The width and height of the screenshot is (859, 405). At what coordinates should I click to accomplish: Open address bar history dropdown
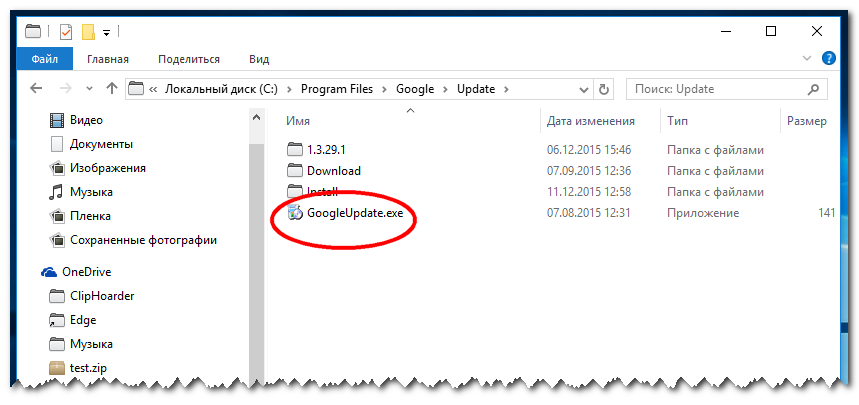(x=584, y=89)
